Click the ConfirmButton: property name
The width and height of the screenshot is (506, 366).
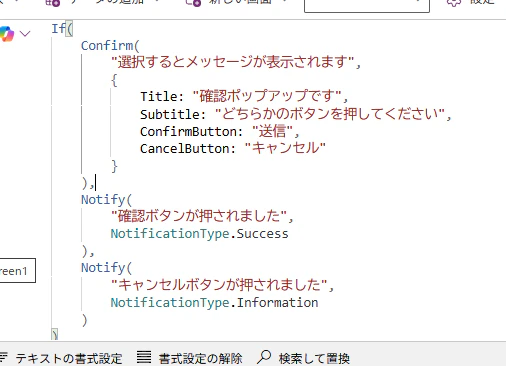[x=191, y=132]
